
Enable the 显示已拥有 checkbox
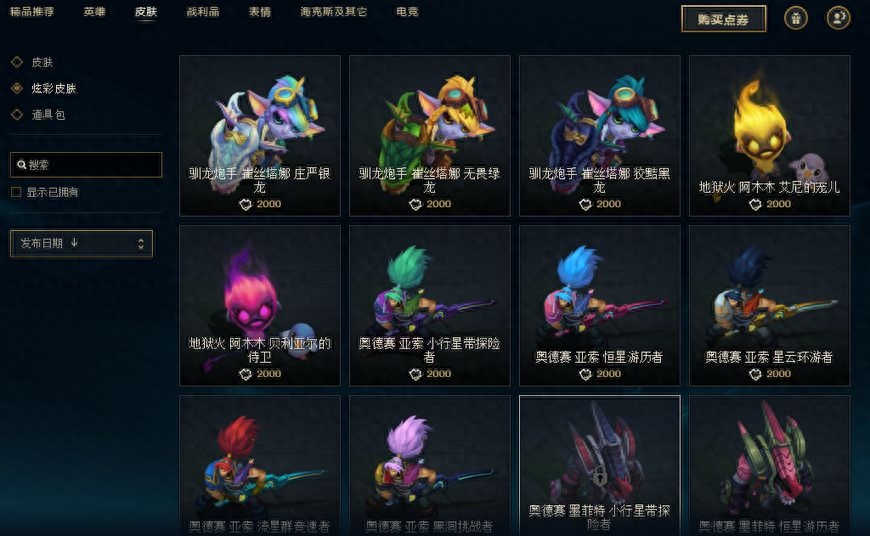tap(16, 192)
